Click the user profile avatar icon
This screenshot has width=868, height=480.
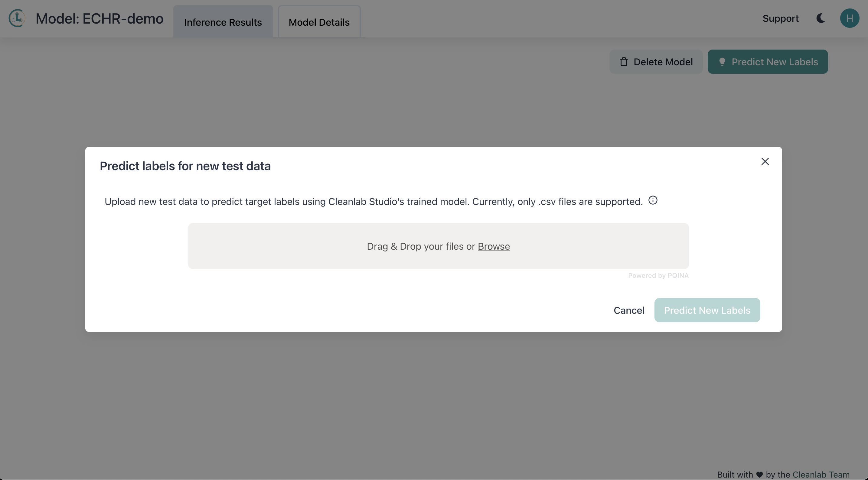[849, 18]
